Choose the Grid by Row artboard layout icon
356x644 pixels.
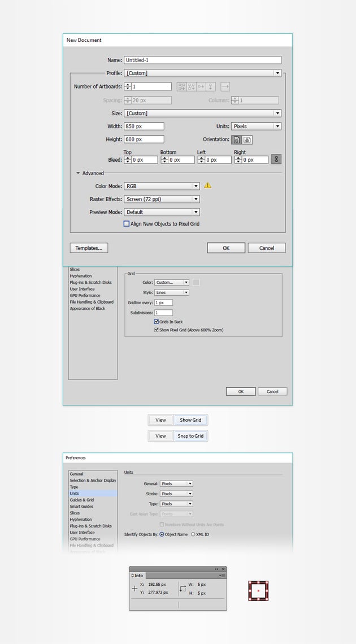182,87
